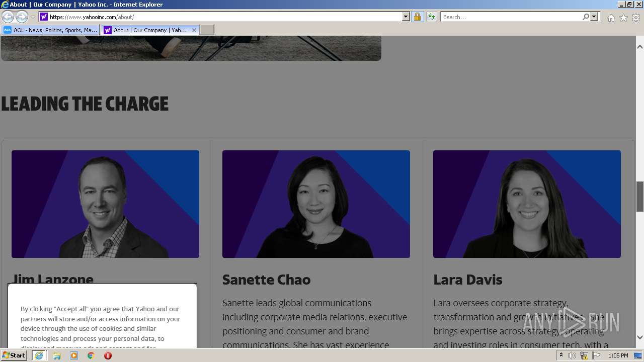The width and height of the screenshot is (644, 362).
Task: Click the scroll up arrow of page scrollbar
Action: (639, 47)
